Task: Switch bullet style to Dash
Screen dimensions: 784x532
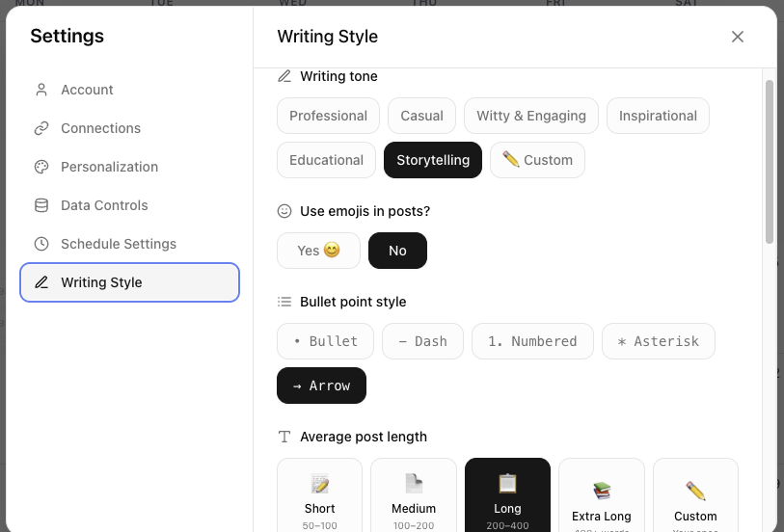Action: tap(422, 341)
